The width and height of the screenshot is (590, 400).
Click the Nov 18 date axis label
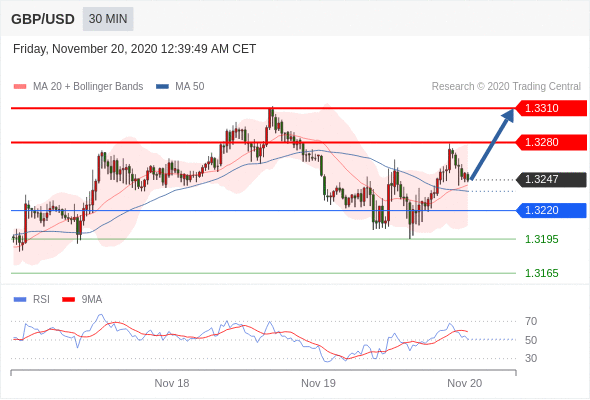pyautogui.click(x=172, y=383)
